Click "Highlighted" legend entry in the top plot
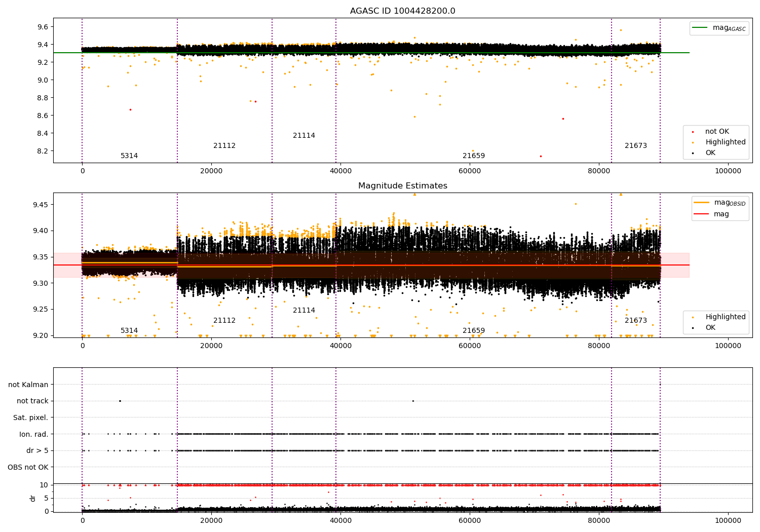 pos(725,142)
